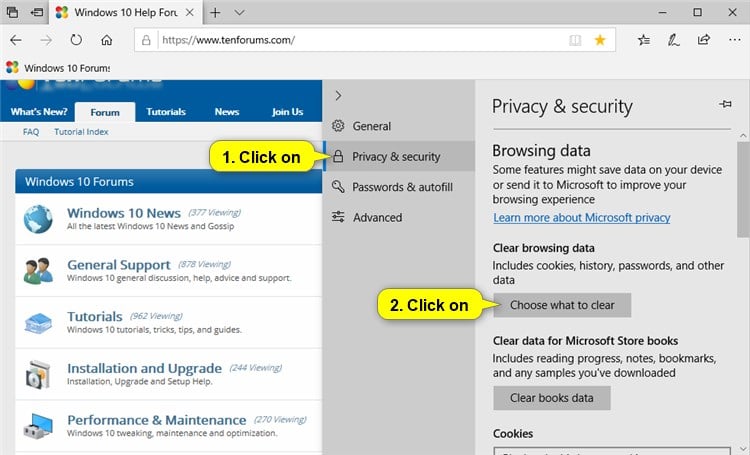Open General Support forum link
The image size is (750, 455).
119,265
